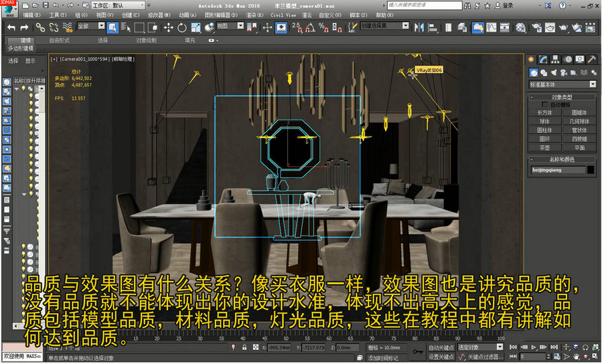Image resolution: width=602 pixels, height=364 pixels.
Task: Click the 球体 sphere button
Action: [x=544, y=121]
